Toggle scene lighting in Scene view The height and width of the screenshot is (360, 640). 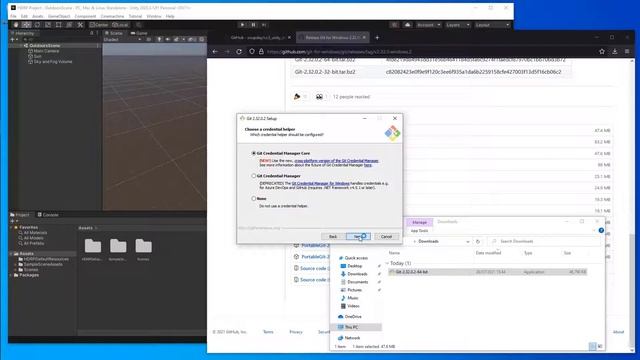pyautogui.click(x=159, y=40)
